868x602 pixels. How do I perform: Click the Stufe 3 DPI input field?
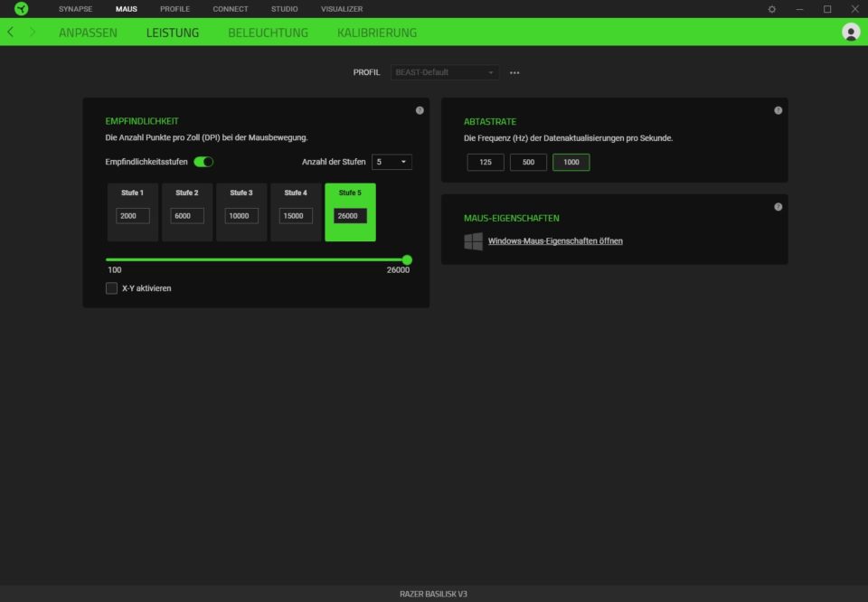click(x=241, y=216)
